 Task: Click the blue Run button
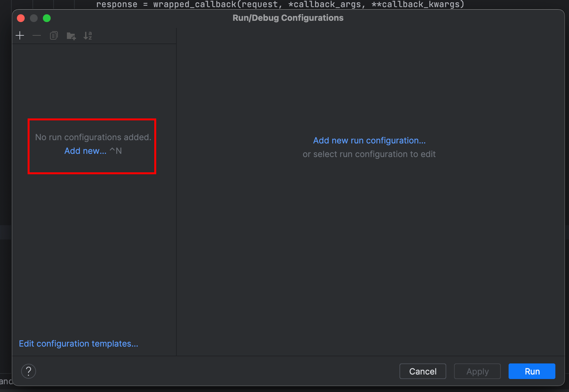point(532,371)
